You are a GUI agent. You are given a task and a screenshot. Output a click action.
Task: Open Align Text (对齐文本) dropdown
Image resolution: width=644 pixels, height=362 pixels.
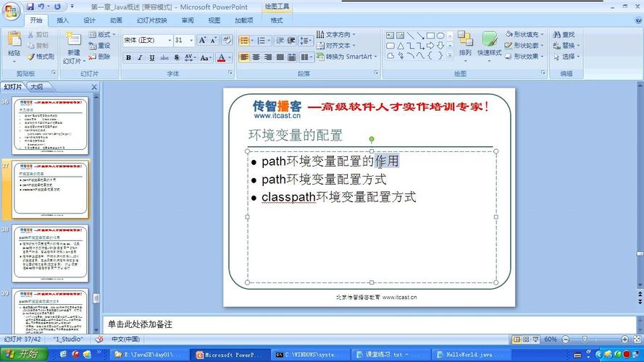pyautogui.click(x=336, y=46)
